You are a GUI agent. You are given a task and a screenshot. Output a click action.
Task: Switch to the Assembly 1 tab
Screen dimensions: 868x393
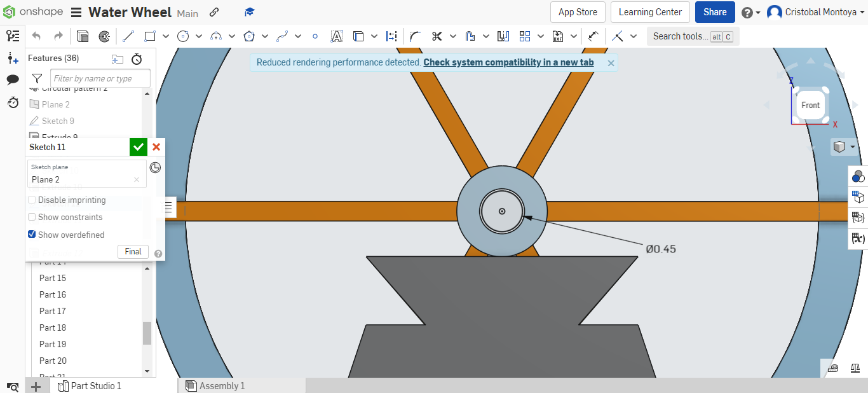[221, 385]
